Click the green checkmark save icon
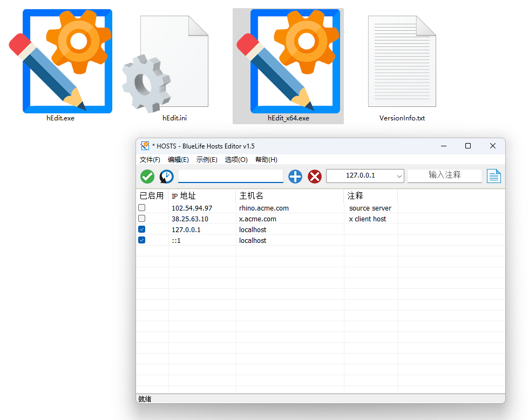Viewport: 529px width, 420px height. 147,176
